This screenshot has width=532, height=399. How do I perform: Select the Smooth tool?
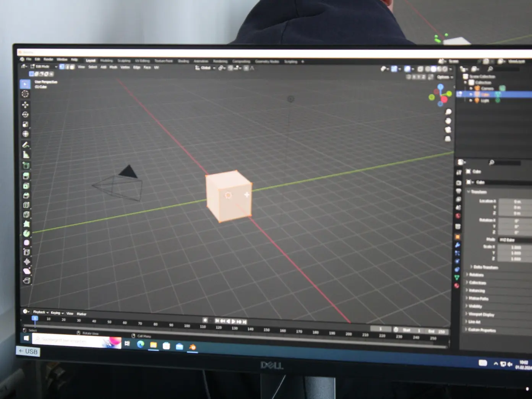(26, 243)
